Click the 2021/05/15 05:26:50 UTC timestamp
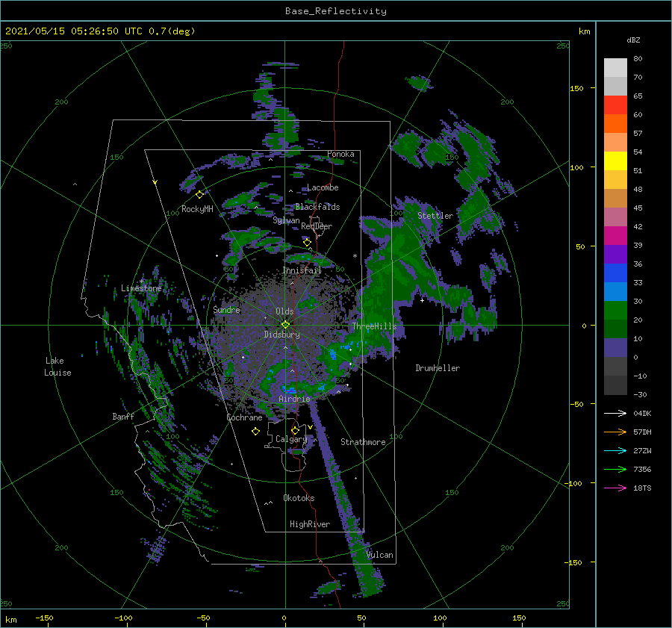This screenshot has height=628, width=672. pos(74,31)
